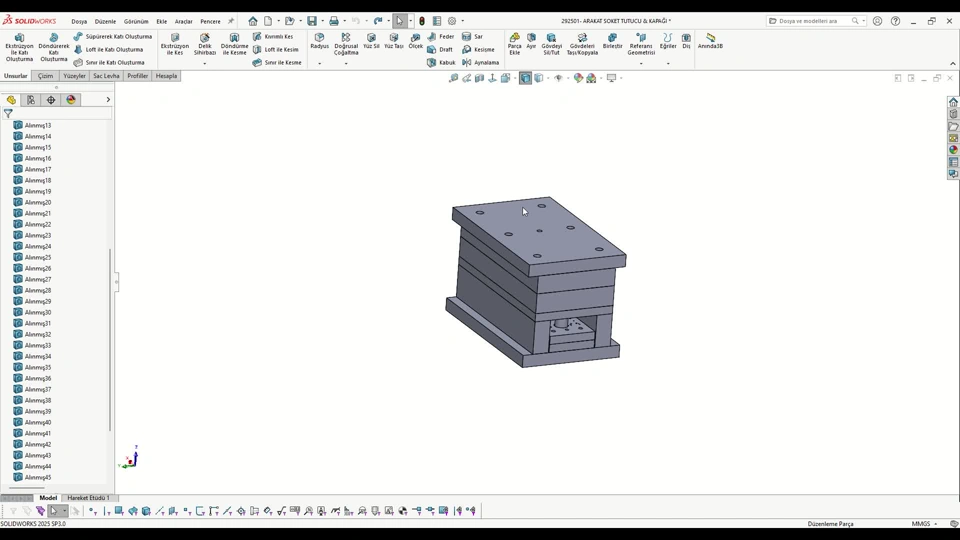Screen dimensions: 960x540
Task: Toggle the pin next to Pencere menu
Action: coord(231,21)
